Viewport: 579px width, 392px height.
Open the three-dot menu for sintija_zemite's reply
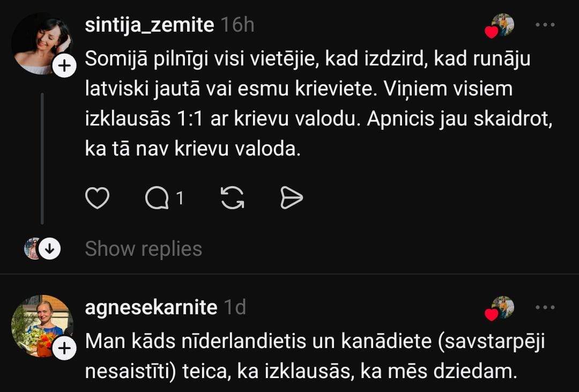[545, 25]
